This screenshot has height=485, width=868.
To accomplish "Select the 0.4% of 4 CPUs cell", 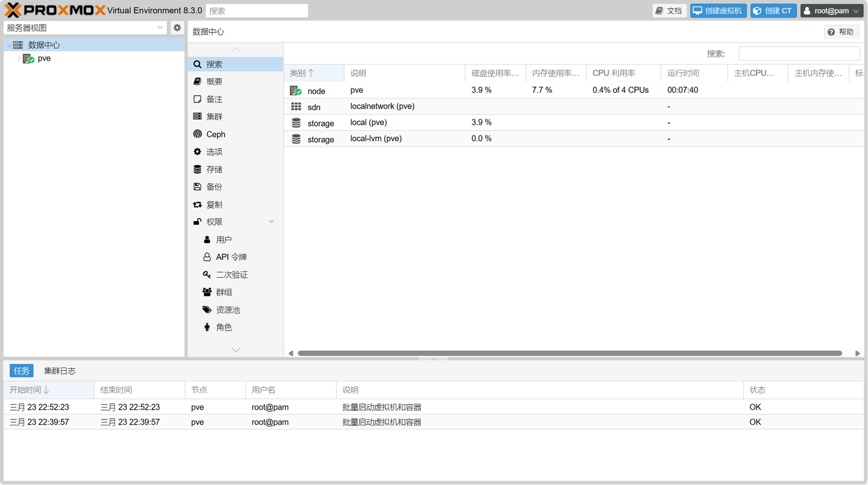I will [623, 90].
